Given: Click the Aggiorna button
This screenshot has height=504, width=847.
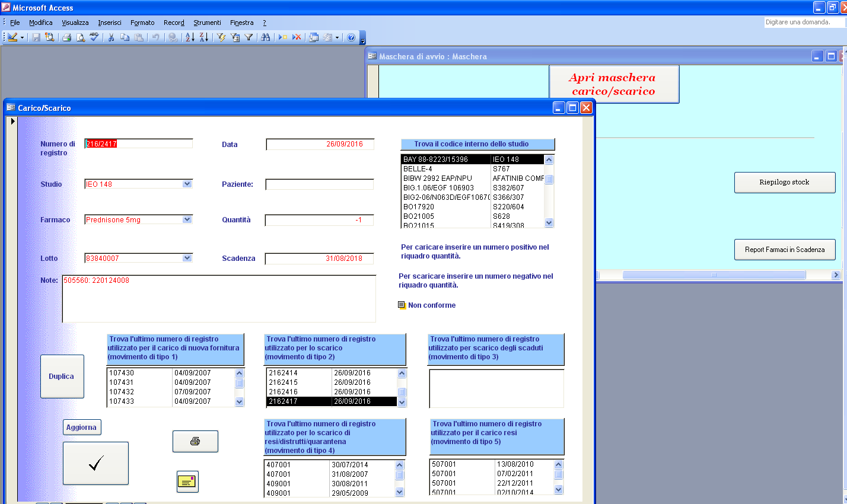Looking at the screenshot, I should pyautogui.click(x=81, y=428).
